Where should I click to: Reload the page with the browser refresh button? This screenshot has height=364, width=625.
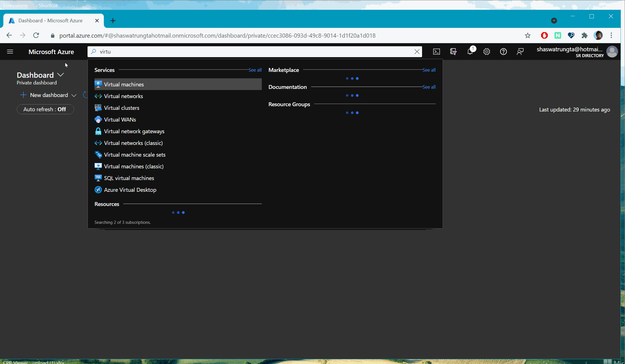[x=36, y=35]
